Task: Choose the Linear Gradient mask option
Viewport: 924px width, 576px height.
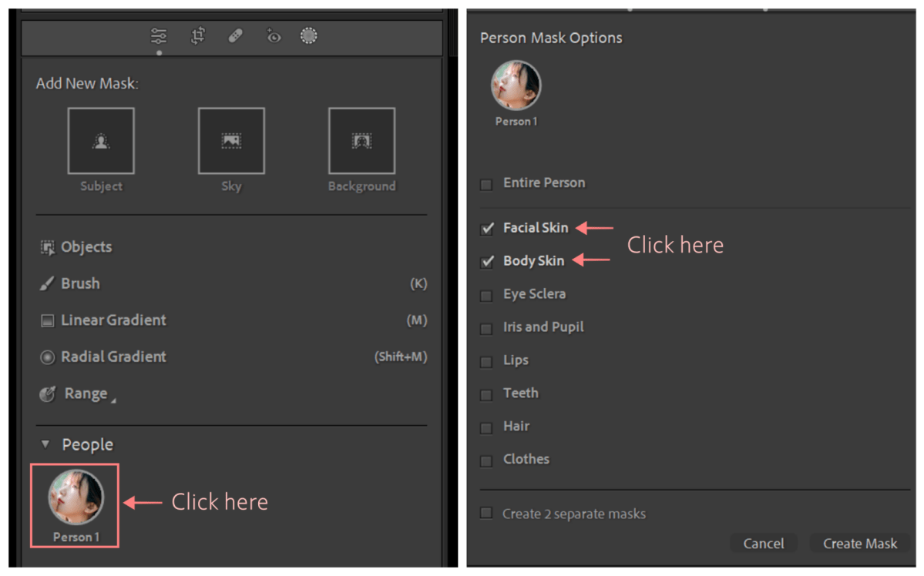Action: point(113,320)
